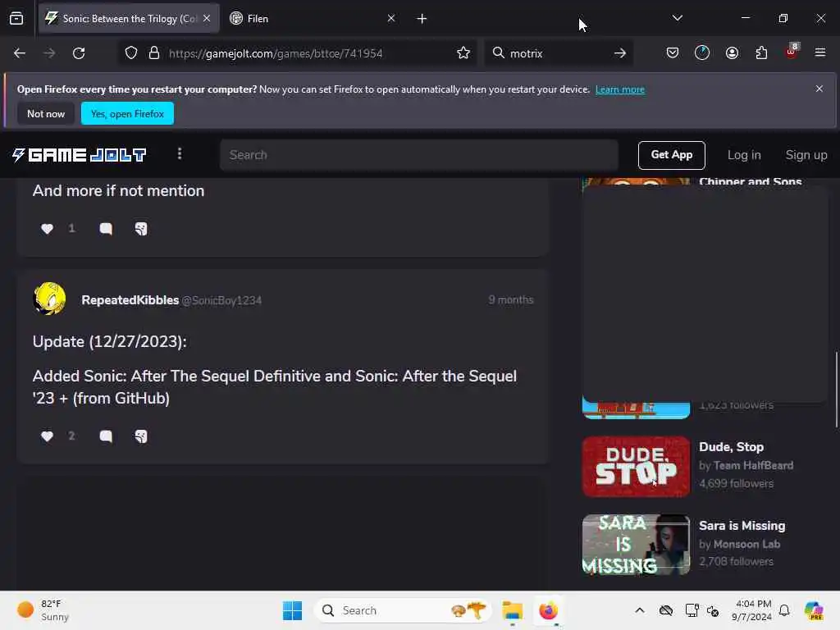Open the clock showing 4:04 PM
840x630 pixels.
tap(751, 610)
